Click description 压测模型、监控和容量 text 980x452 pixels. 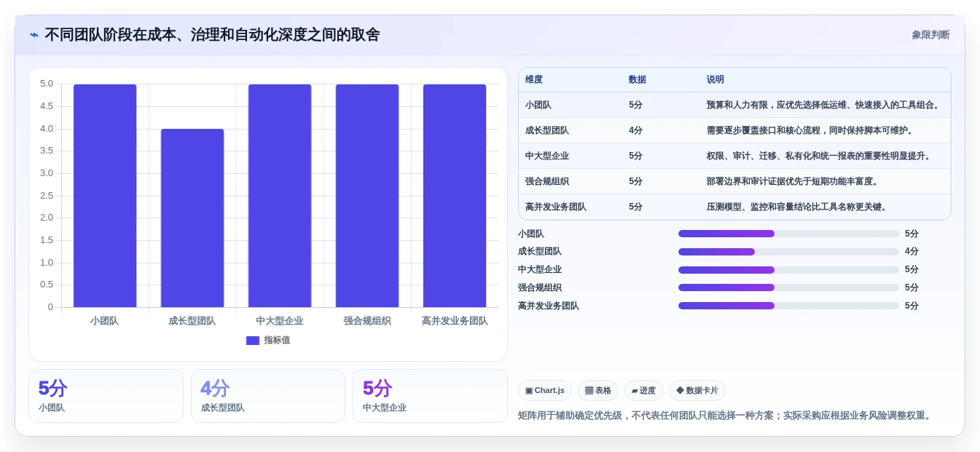797,207
